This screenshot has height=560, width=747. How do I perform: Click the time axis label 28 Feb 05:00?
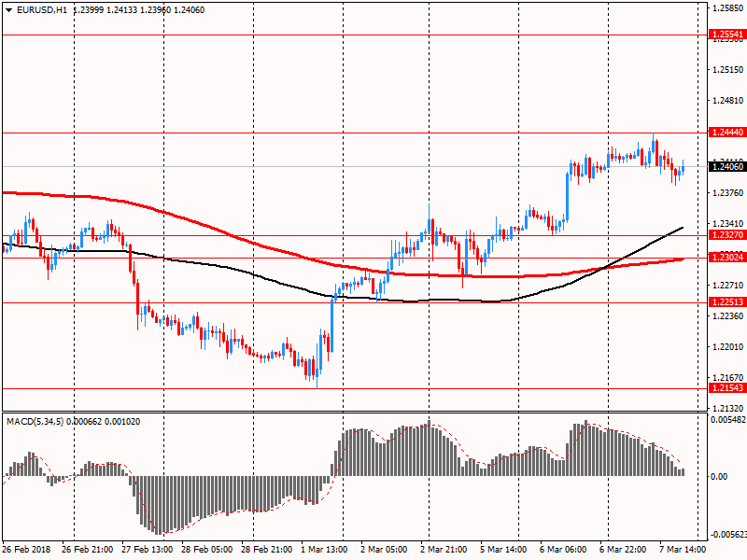tap(207, 550)
